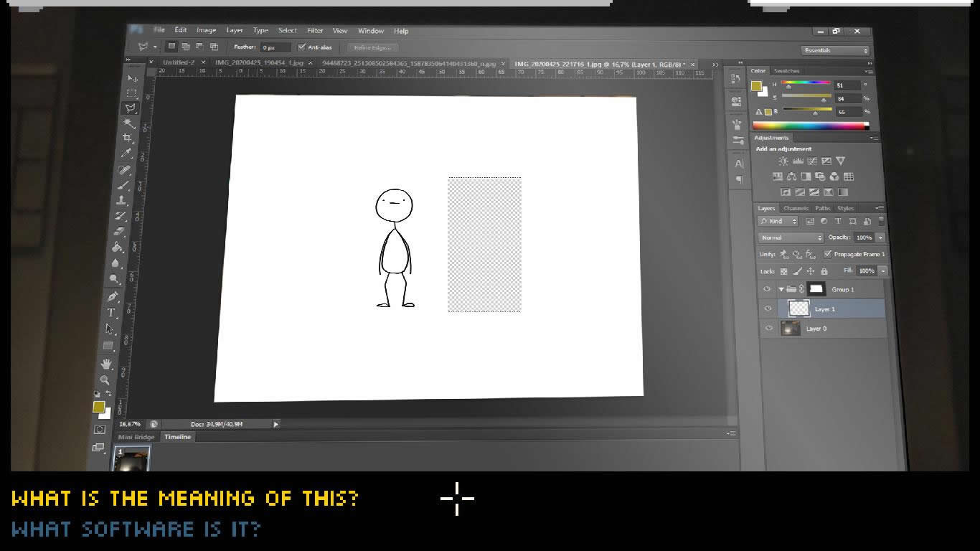Open the Filter menu
980x551 pixels.
coord(315,31)
